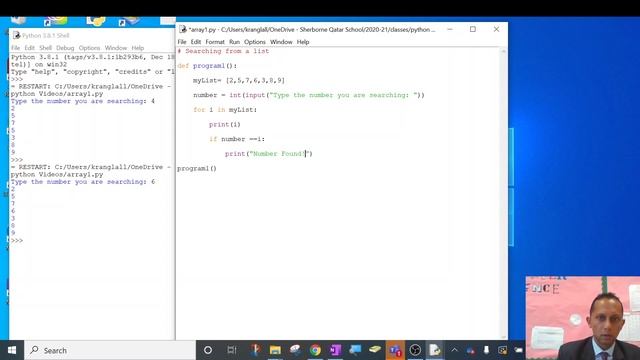640x360 pixels.
Task: Open Microsoft Teams from the taskbar
Action: (395, 350)
